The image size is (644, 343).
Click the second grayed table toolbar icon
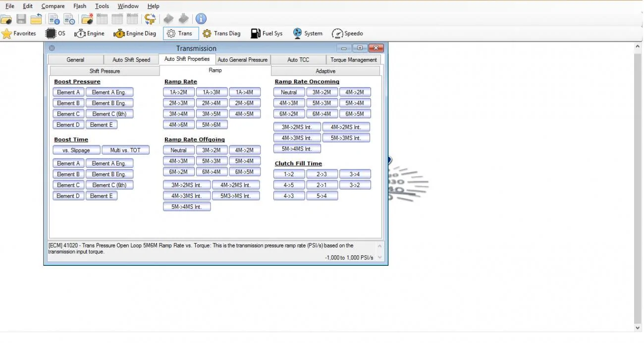click(117, 19)
